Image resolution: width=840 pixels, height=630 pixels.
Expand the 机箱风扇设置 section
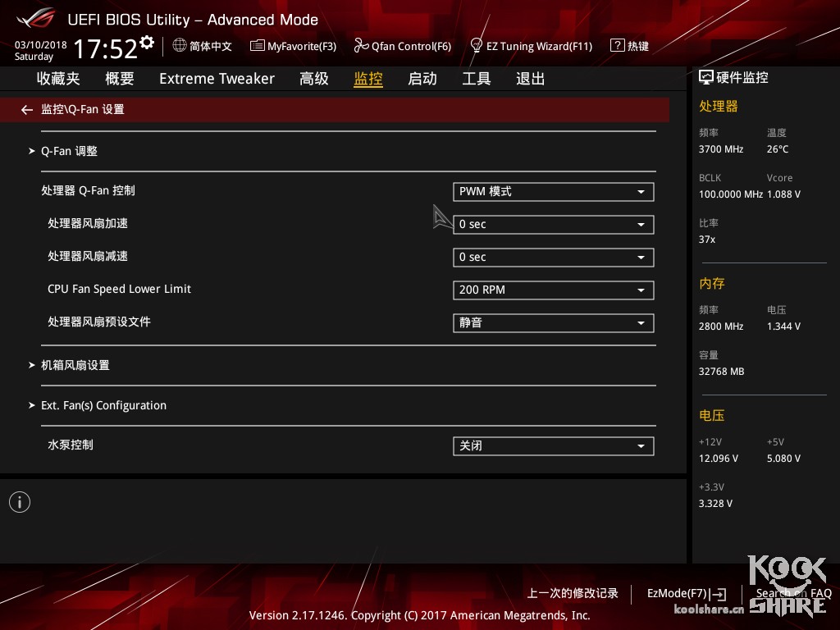click(75, 365)
